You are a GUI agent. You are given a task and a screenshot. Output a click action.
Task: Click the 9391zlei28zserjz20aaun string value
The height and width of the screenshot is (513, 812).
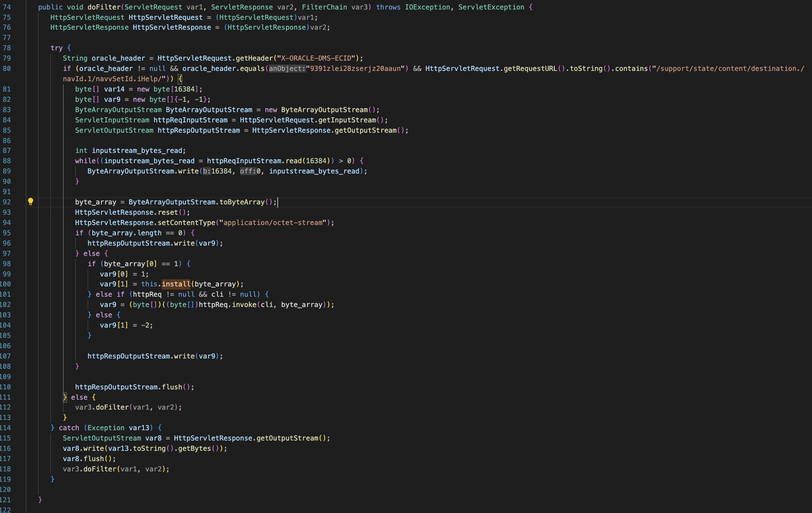[x=355, y=69]
